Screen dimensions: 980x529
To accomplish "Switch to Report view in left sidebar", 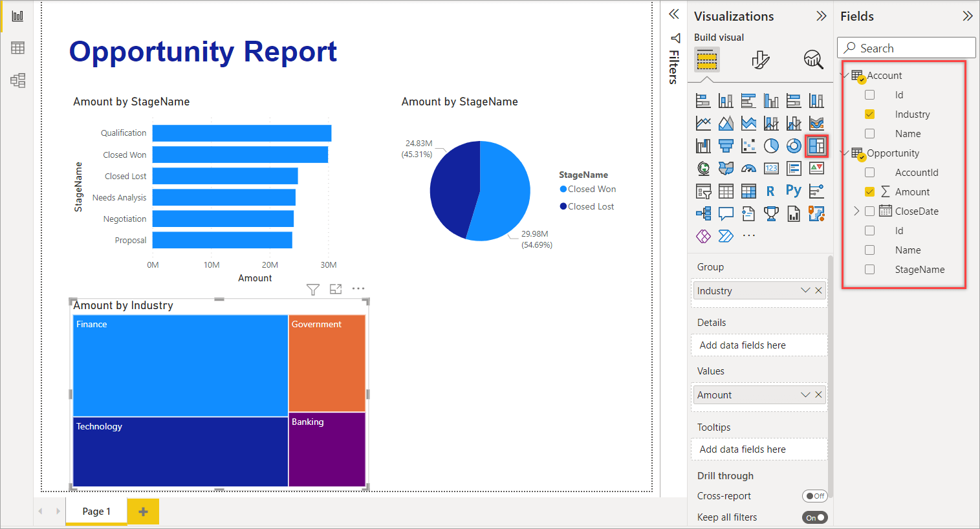I will 17,16.
